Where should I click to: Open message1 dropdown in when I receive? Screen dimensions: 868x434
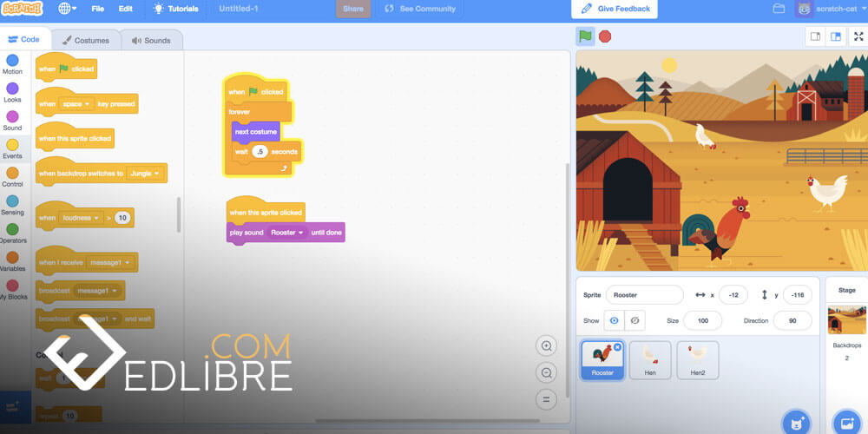[x=111, y=262]
